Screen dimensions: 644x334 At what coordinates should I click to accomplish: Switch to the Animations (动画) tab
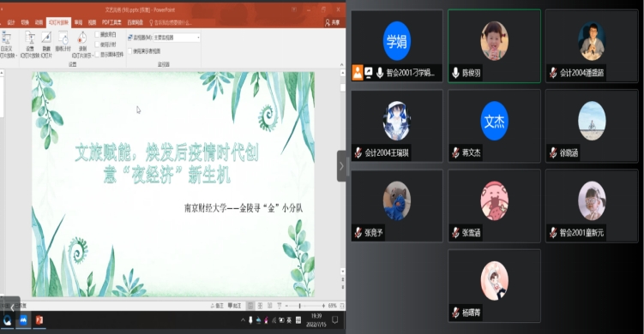[39, 22]
